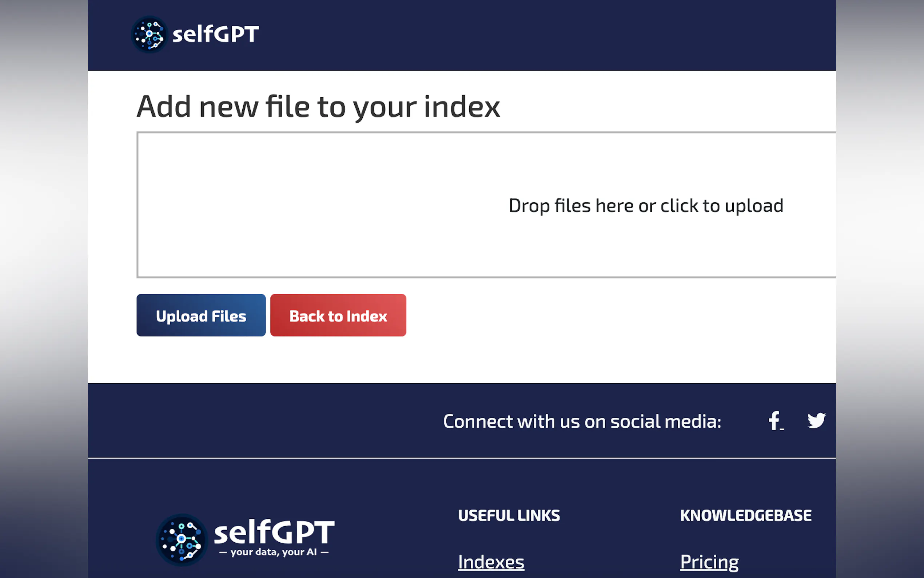
Task: Click the selfGPT circular logo in header
Action: 150,35
